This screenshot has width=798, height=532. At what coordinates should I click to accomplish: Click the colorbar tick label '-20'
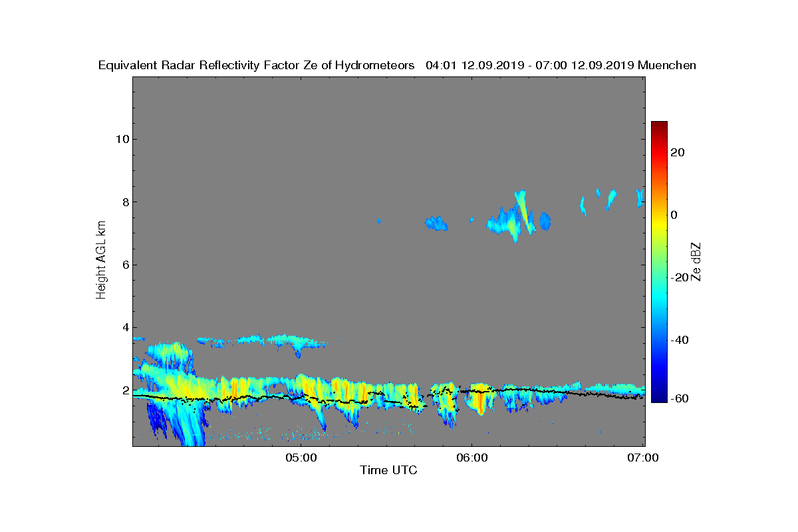coord(680,278)
